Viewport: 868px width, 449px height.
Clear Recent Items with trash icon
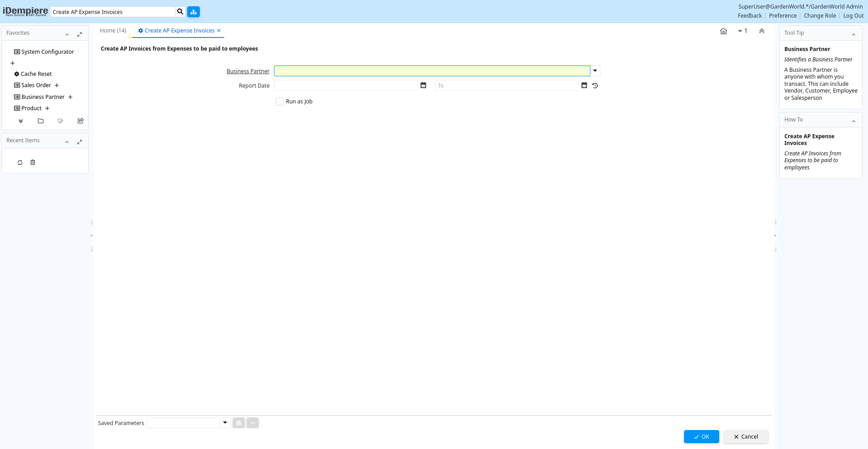[x=33, y=163]
